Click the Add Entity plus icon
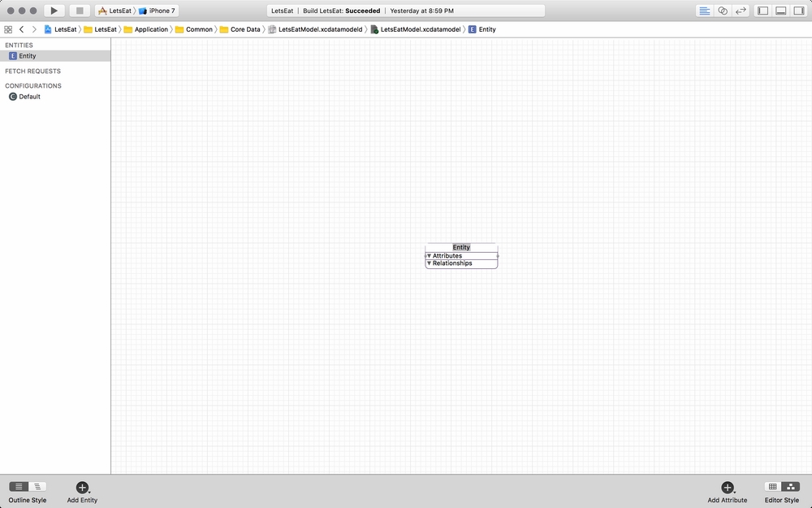The height and width of the screenshot is (508, 812). pyautogui.click(x=82, y=487)
